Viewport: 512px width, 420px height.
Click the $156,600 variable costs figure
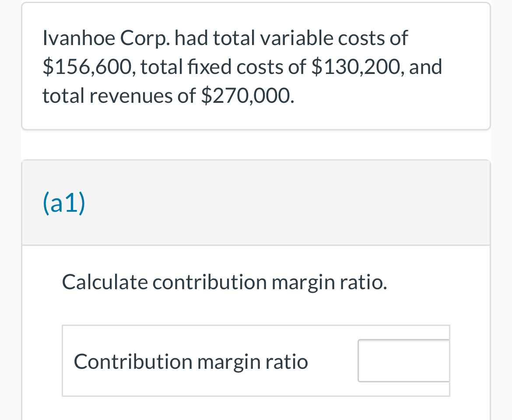[87, 67]
